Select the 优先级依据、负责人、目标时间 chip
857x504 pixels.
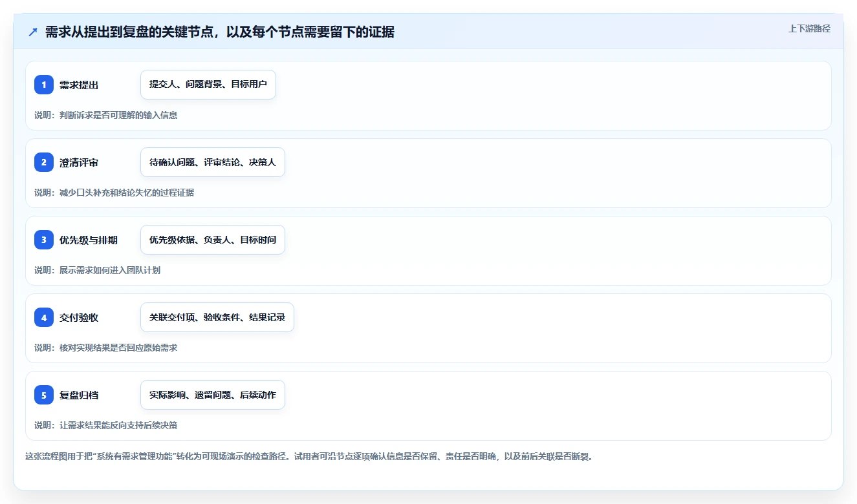(213, 240)
